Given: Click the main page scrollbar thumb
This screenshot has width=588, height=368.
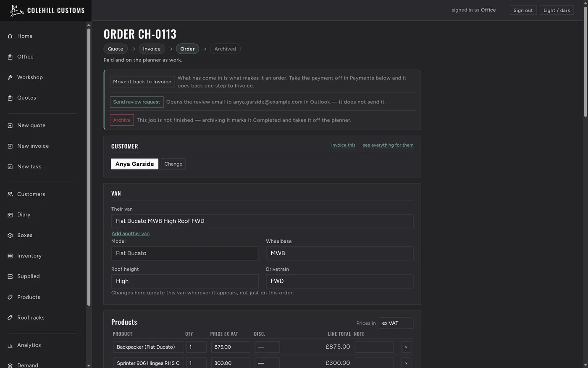Looking at the screenshot, I should click(x=585, y=62).
